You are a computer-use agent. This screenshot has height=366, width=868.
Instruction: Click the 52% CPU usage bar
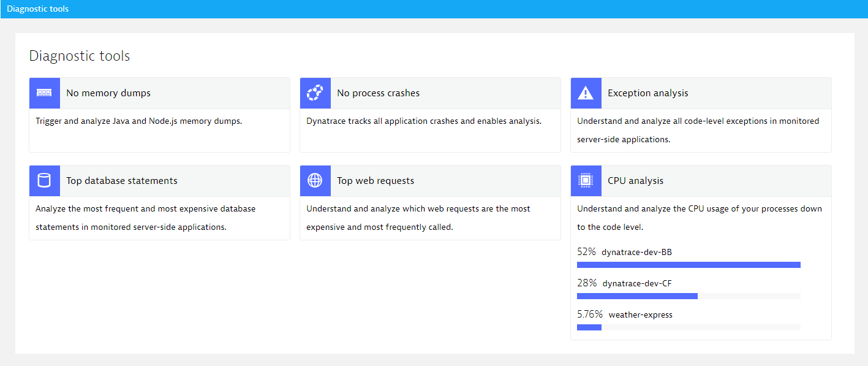tap(689, 265)
